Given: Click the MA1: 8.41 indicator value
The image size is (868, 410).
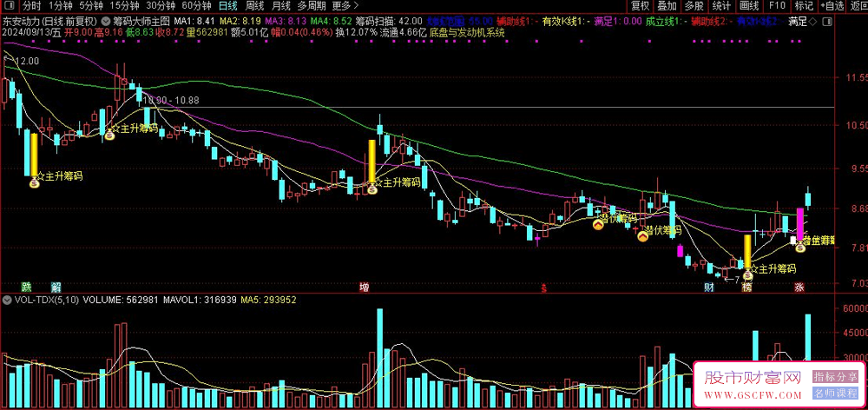Looking at the screenshot, I should pos(194,22).
